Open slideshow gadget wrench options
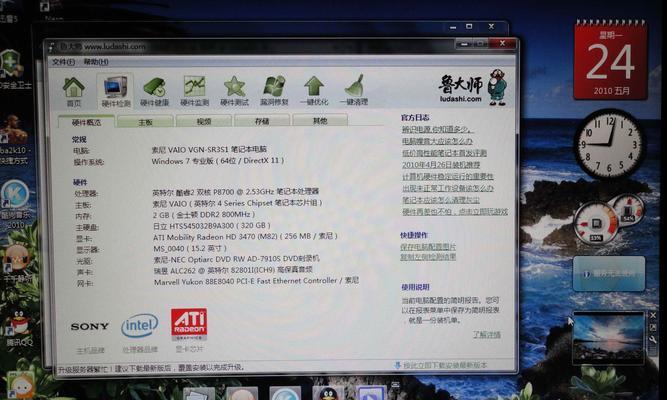 [x=653, y=339]
